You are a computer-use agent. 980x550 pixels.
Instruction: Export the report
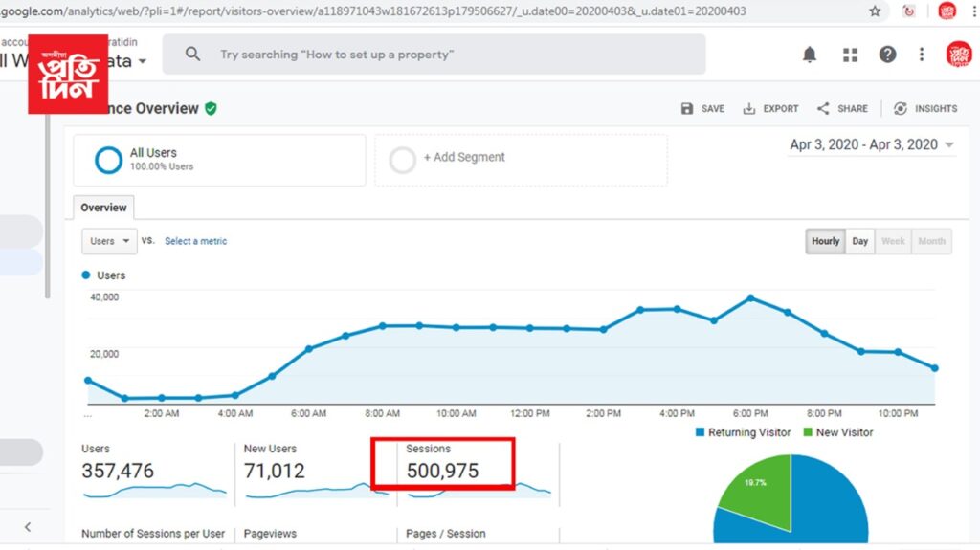[x=770, y=109]
